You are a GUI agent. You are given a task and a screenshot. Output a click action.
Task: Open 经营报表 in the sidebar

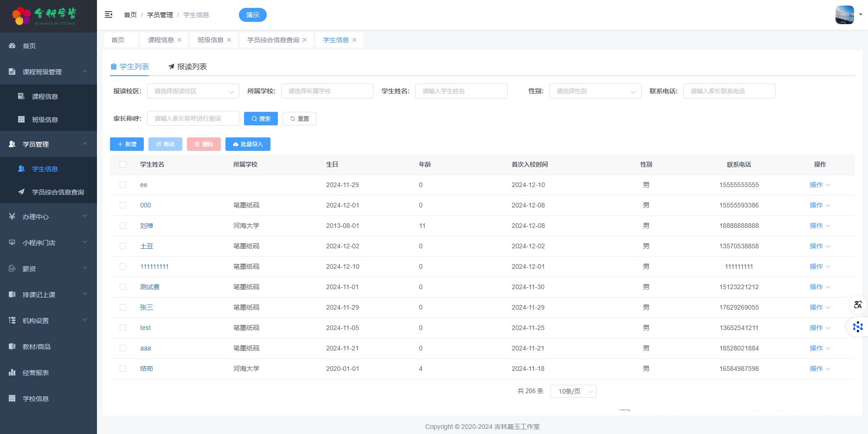36,373
